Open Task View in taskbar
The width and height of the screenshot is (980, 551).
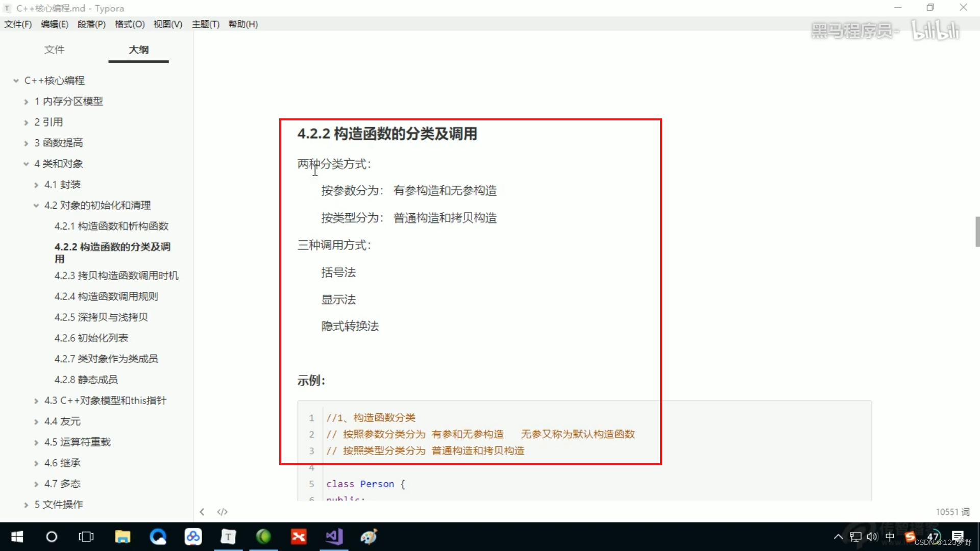click(x=86, y=537)
